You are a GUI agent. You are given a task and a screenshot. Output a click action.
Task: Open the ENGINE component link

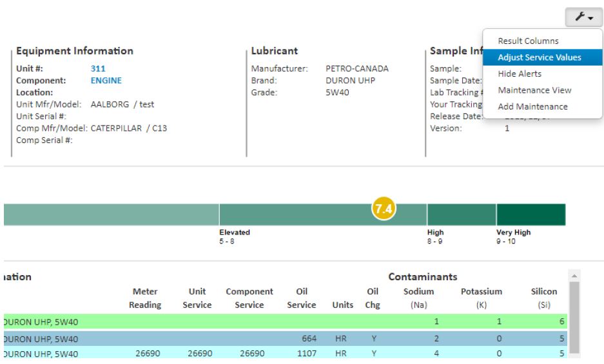[x=106, y=81]
